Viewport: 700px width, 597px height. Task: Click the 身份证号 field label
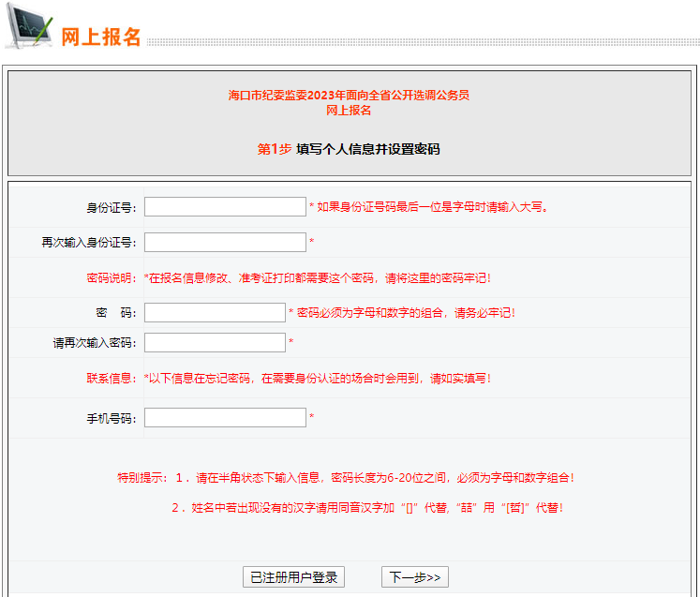111,207
